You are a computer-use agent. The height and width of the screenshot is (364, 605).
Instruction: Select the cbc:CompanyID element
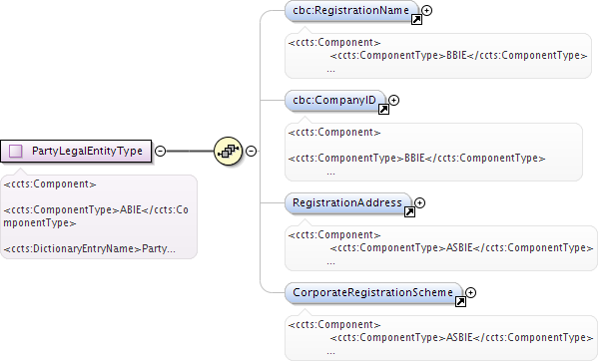(334, 101)
